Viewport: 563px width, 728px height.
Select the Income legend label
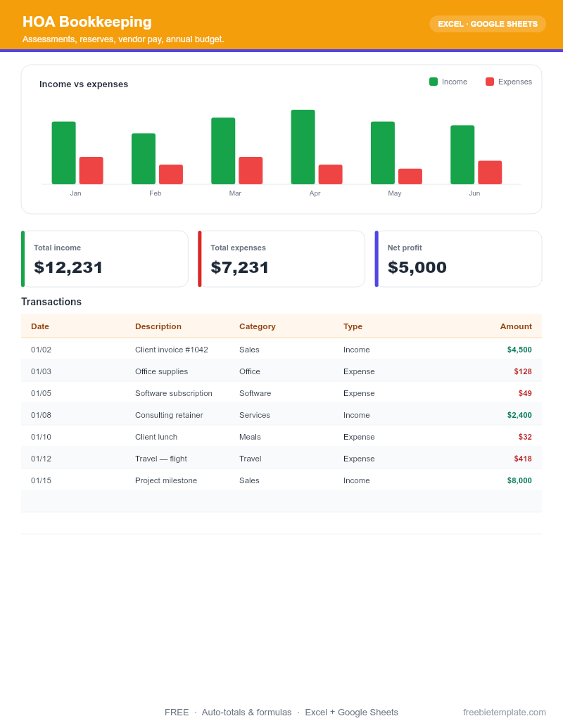[455, 82]
